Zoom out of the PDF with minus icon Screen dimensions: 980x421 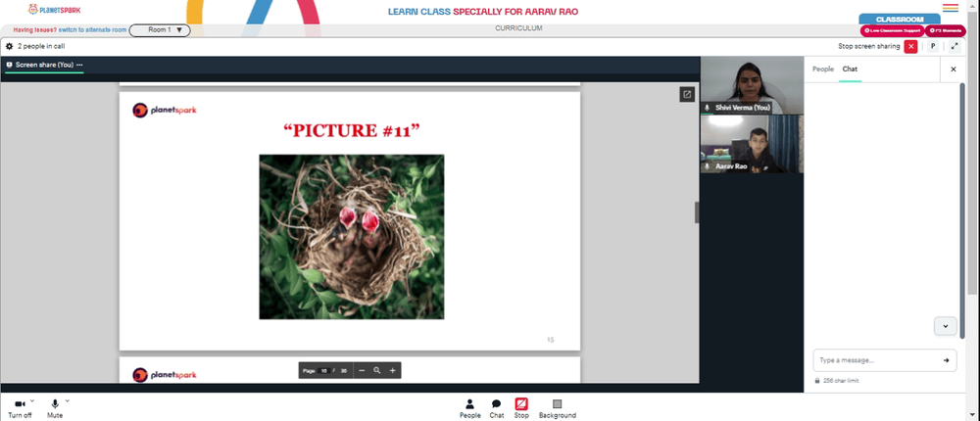tap(362, 370)
